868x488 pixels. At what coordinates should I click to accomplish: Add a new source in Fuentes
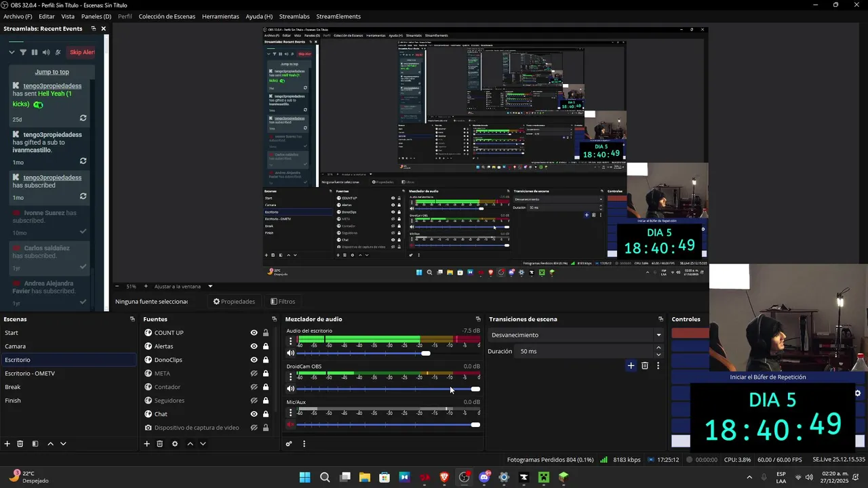click(x=146, y=444)
